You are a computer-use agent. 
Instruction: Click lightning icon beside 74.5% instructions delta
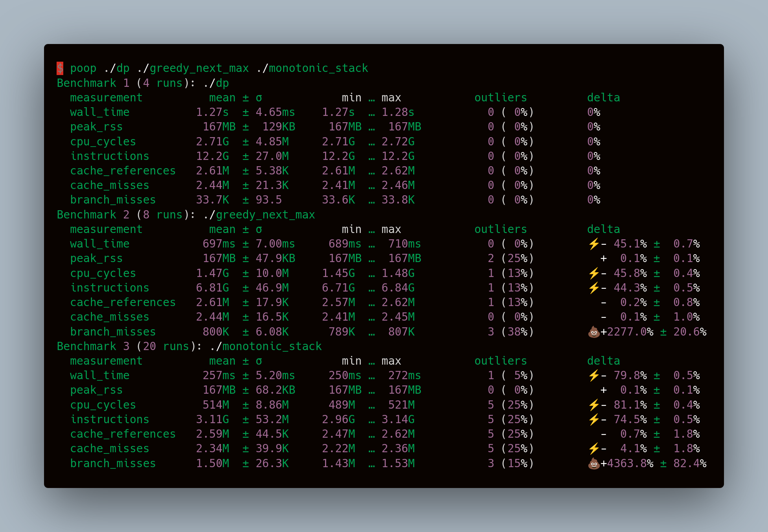(593, 419)
